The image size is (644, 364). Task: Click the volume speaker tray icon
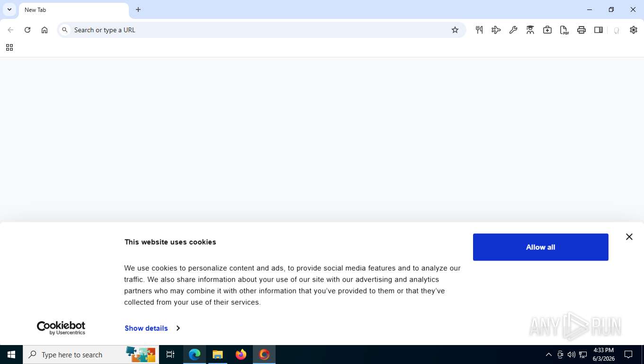coord(572,355)
